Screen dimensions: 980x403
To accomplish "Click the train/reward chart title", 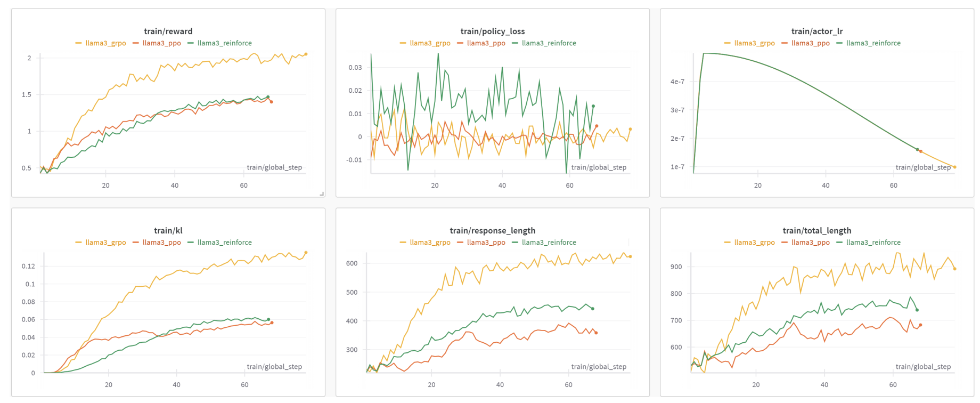I will point(168,31).
